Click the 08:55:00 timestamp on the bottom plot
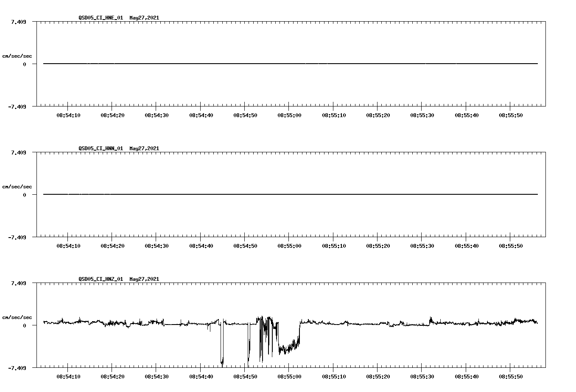The height and width of the screenshot is (392, 576). tap(288, 375)
